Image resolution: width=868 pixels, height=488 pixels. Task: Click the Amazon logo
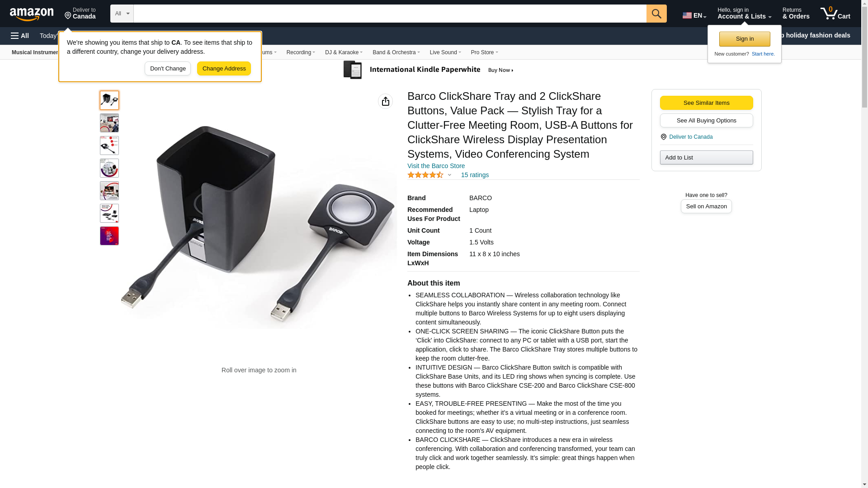[x=32, y=14]
